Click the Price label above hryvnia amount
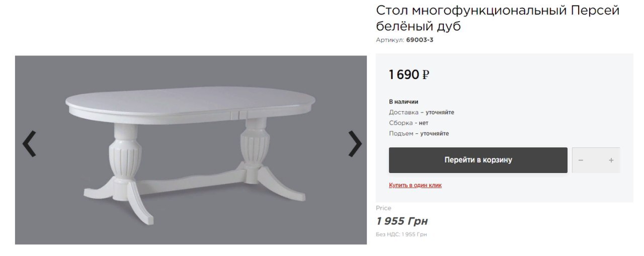Viewport: 644px width, 256px height. pos(383,208)
